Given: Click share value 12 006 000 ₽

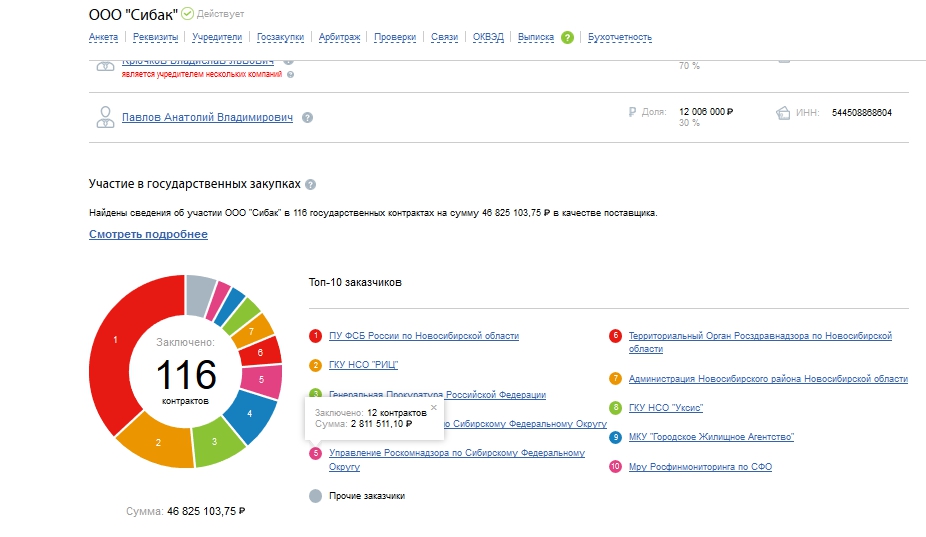Looking at the screenshot, I should (x=706, y=112).
